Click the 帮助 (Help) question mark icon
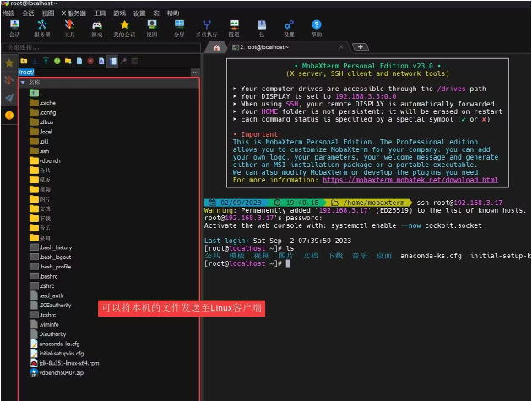The image size is (532, 401). pyautogui.click(x=316, y=28)
